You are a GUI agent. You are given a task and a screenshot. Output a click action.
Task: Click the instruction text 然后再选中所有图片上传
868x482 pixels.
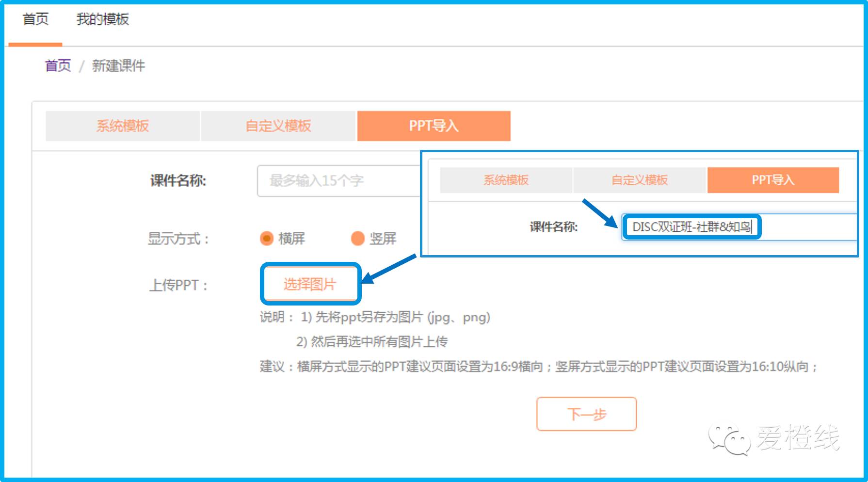coord(372,342)
